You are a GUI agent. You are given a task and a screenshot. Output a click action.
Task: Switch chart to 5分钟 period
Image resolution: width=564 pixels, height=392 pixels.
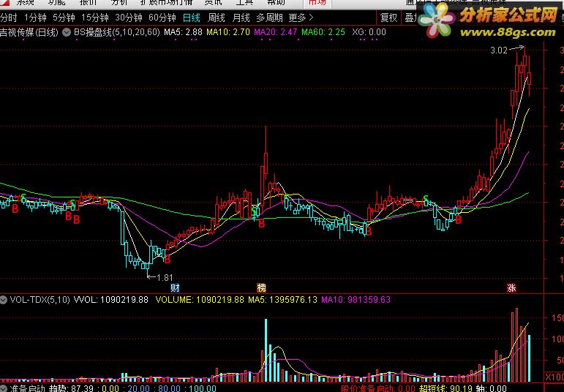pos(64,18)
